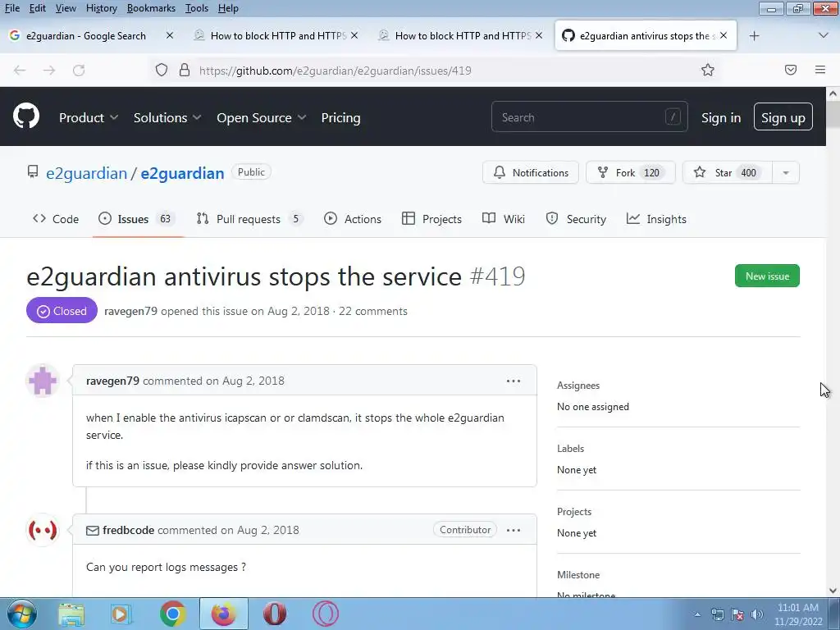Switch to the repository Code tab
This screenshot has width=840, height=630.
coord(56,218)
